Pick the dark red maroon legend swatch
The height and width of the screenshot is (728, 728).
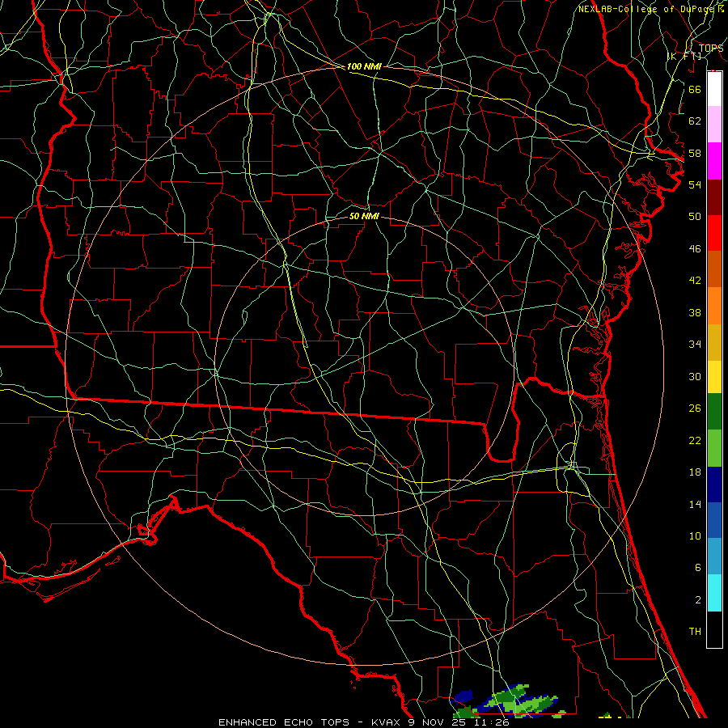[x=714, y=197]
